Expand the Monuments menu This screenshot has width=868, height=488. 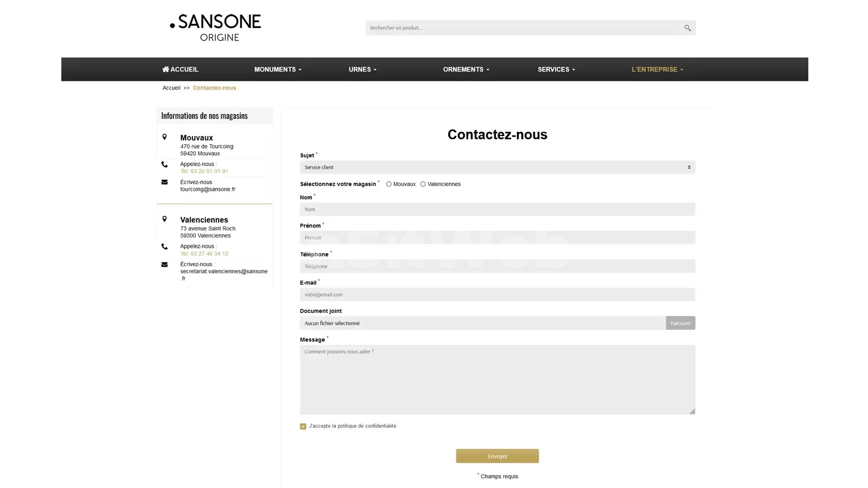coord(277,69)
